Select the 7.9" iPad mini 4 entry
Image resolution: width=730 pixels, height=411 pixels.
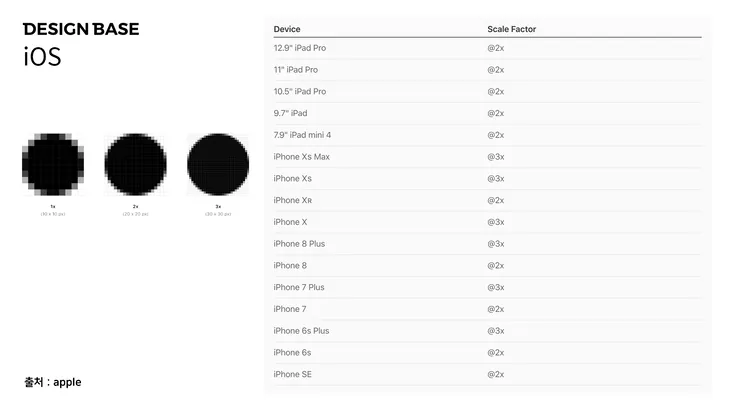pos(487,135)
